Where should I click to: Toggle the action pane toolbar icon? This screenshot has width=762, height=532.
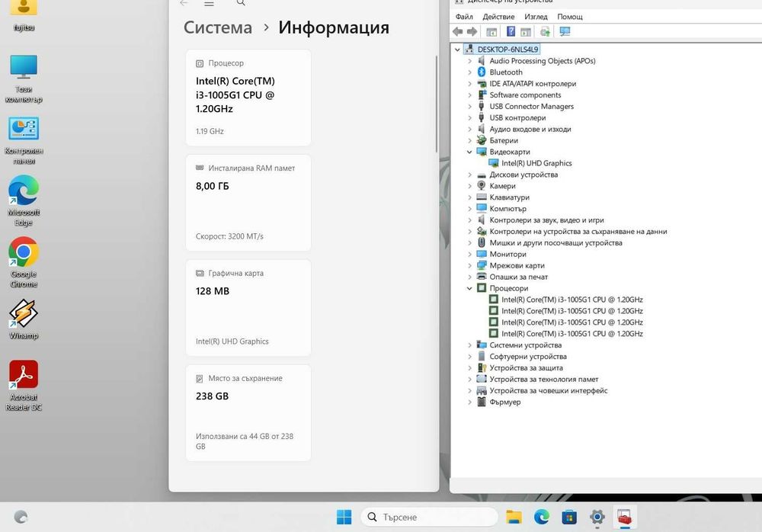pyautogui.click(x=525, y=31)
